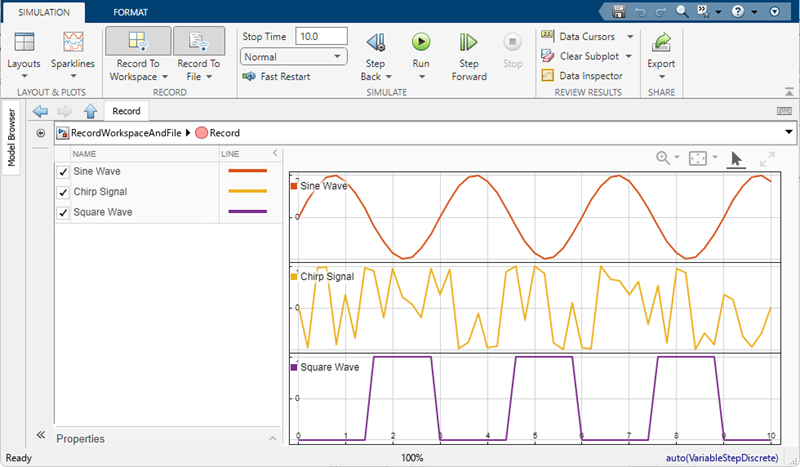Image resolution: width=800 pixels, height=467 pixels.
Task: Open the Sparklines options
Action: (73, 42)
